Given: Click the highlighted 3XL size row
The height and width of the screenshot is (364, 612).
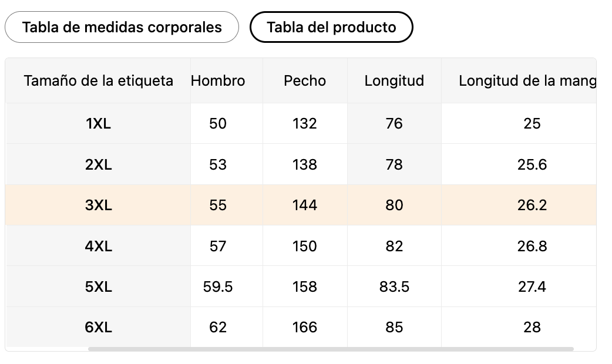Looking at the screenshot, I should click(301, 205).
